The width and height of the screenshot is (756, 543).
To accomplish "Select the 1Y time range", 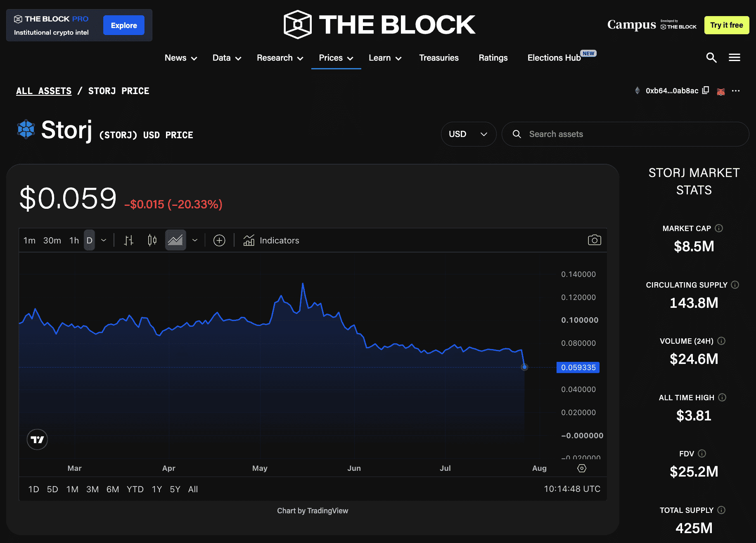I will coord(156,489).
